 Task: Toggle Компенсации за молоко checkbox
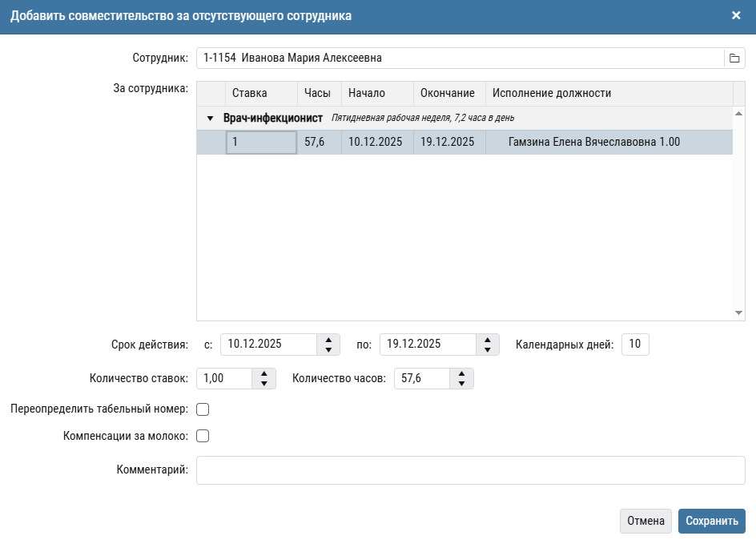[x=203, y=437]
